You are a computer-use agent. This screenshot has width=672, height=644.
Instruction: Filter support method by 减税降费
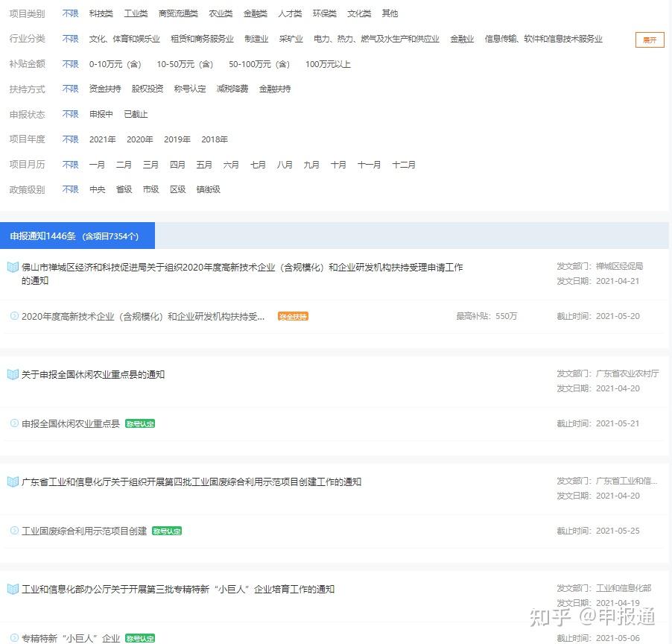[x=232, y=89]
